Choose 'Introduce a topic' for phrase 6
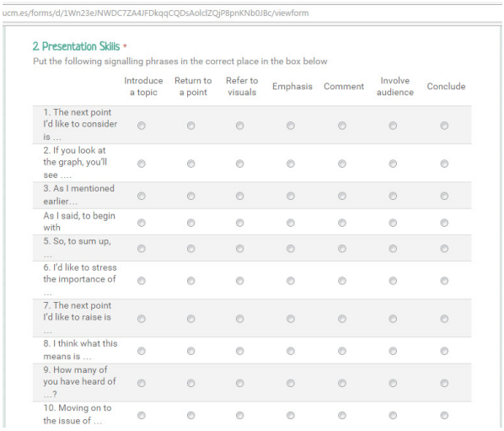 [x=142, y=281]
